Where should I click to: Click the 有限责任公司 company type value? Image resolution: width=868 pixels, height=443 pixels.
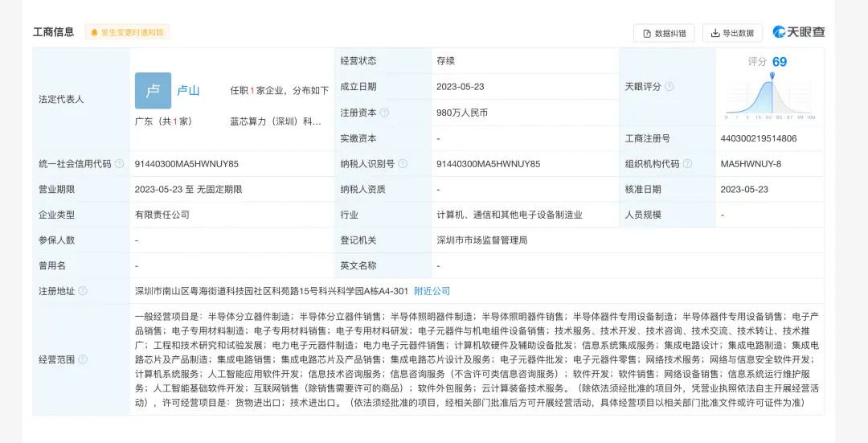(x=162, y=215)
